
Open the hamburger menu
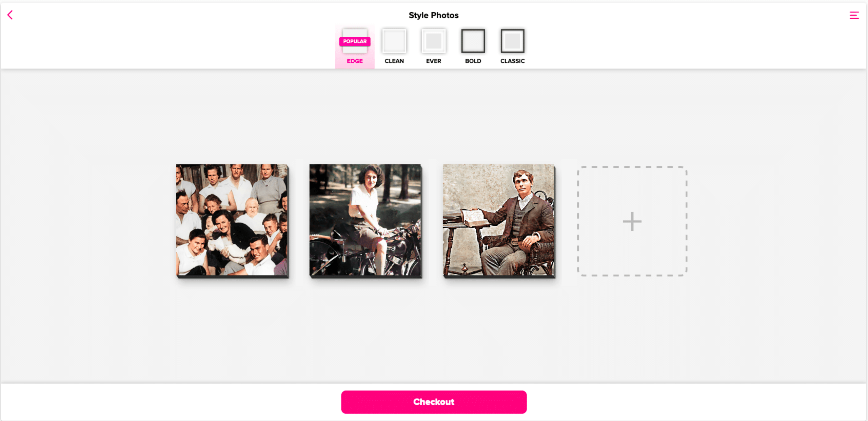click(854, 15)
